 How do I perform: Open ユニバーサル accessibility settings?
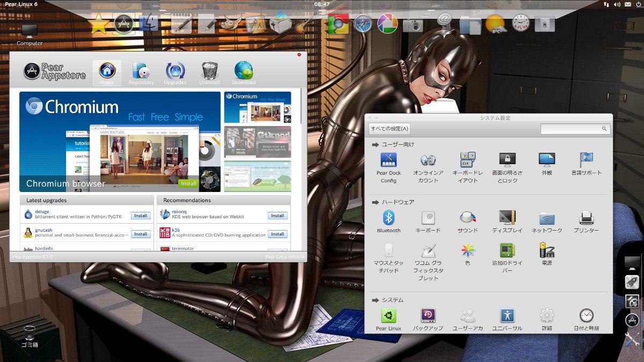(x=507, y=320)
